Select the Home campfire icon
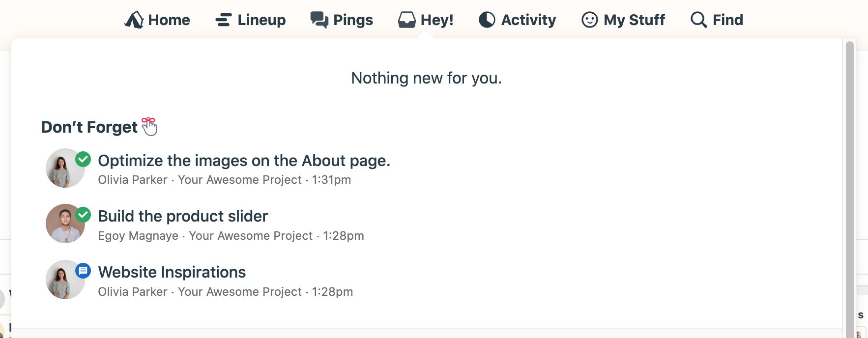 tap(135, 20)
